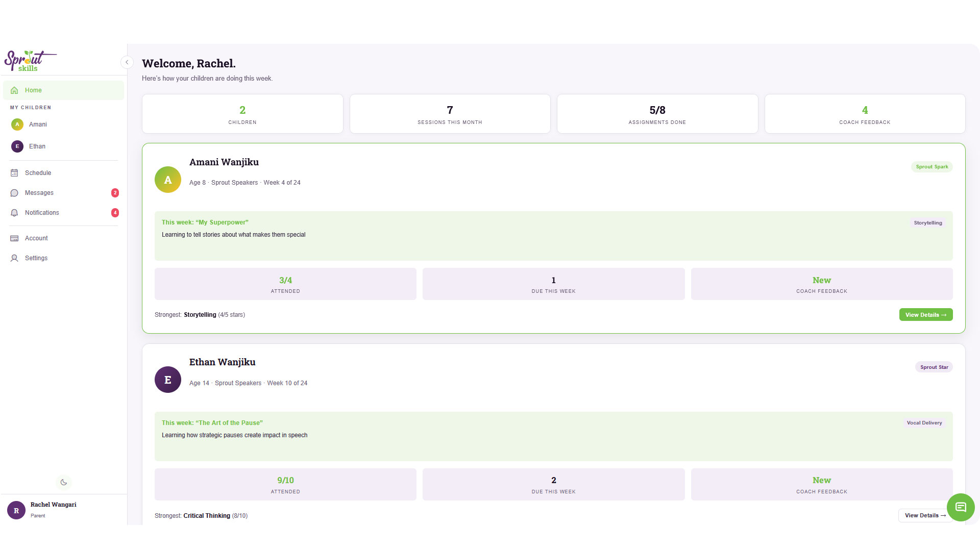Click View Details for Ethan
The width and height of the screenshot is (980, 551).
(925, 515)
